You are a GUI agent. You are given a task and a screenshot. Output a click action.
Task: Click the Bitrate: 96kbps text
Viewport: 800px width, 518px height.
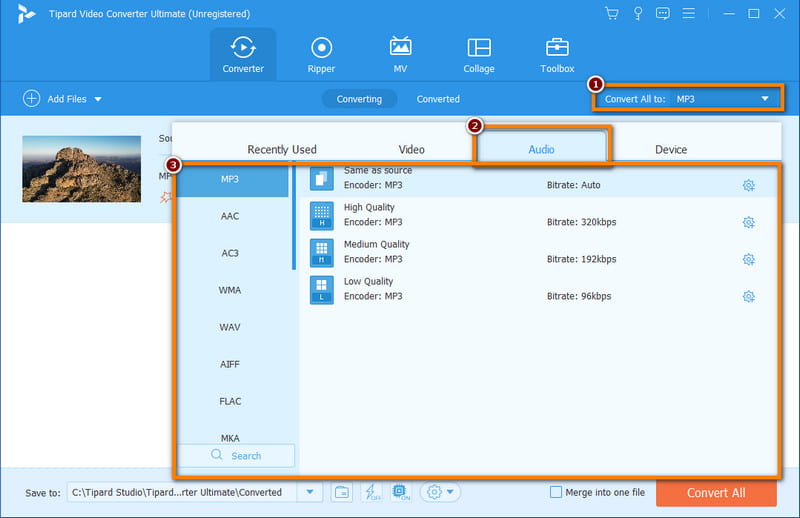[579, 296]
